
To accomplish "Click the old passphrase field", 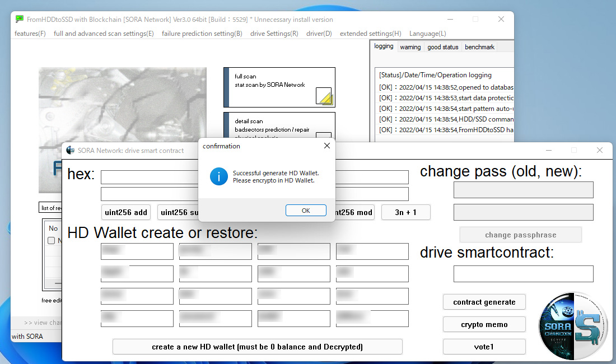I will pyautogui.click(x=523, y=190).
